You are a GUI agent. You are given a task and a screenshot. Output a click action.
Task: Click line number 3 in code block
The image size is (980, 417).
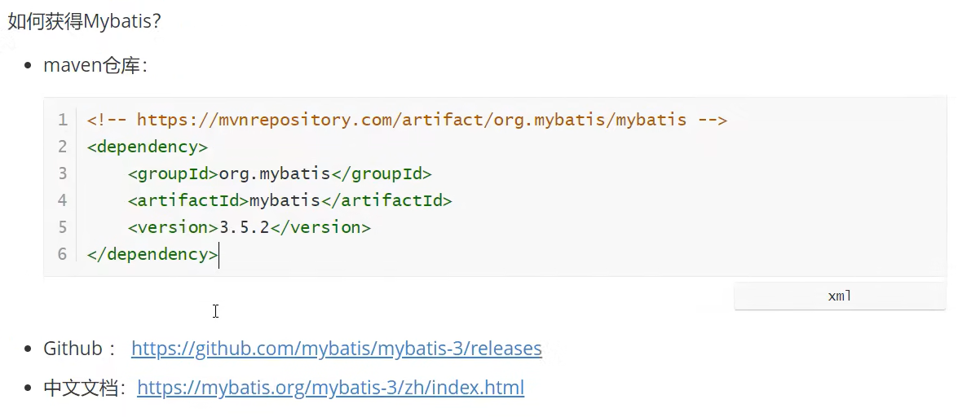pos(62,173)
